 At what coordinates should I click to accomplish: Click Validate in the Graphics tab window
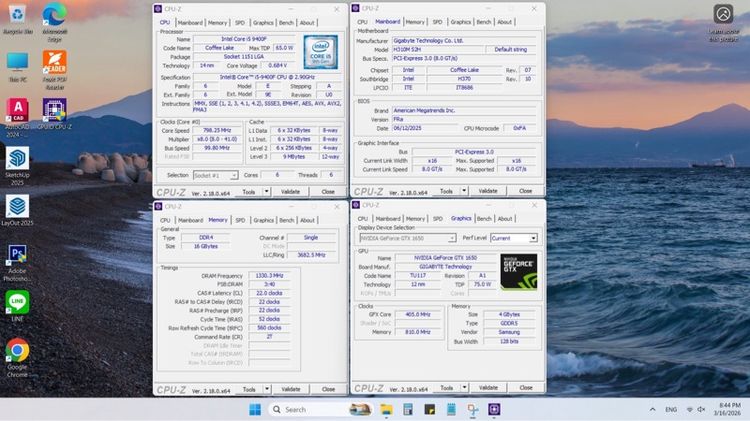488,388
